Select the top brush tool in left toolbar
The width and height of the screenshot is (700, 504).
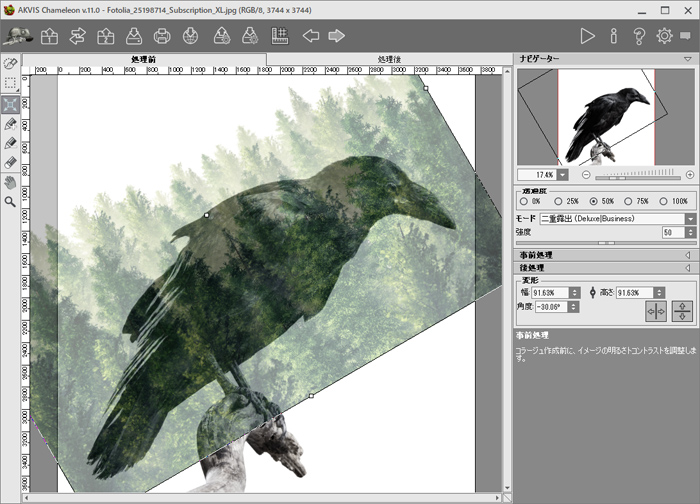pyautogui.click(x=11, y=63)
